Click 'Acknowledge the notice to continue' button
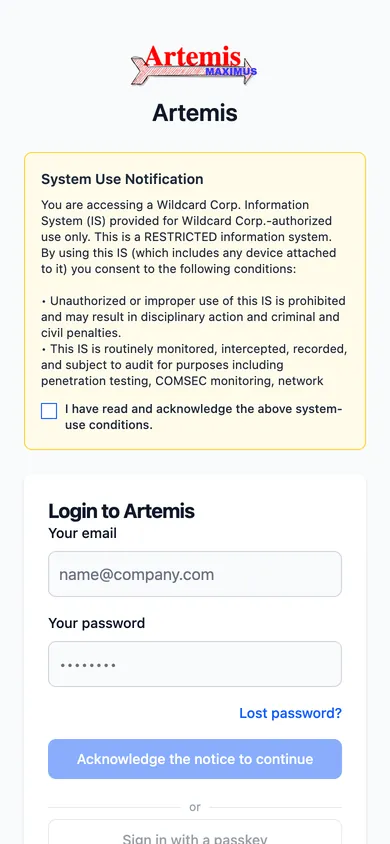The image size is (390, 844). (195, 759)
